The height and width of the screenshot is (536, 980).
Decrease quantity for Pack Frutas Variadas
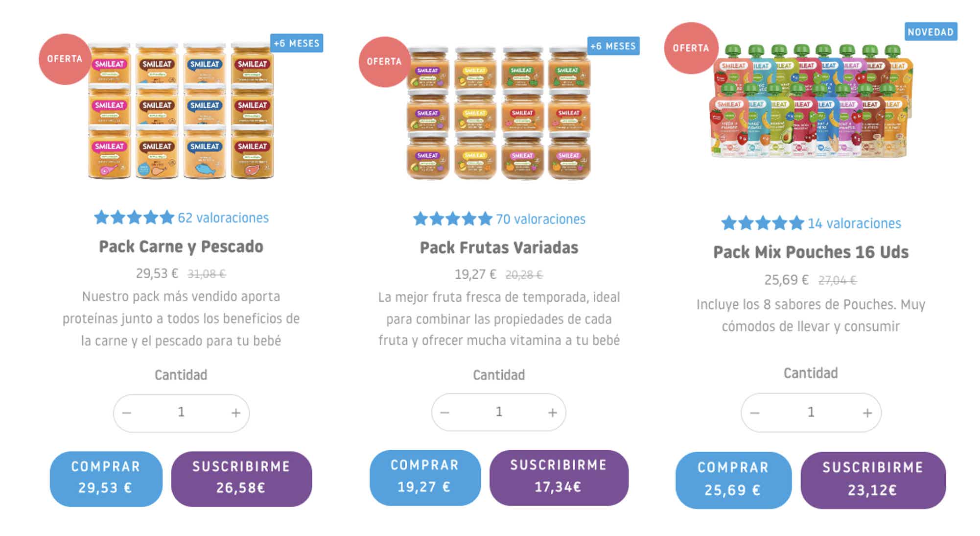[444, 413]
